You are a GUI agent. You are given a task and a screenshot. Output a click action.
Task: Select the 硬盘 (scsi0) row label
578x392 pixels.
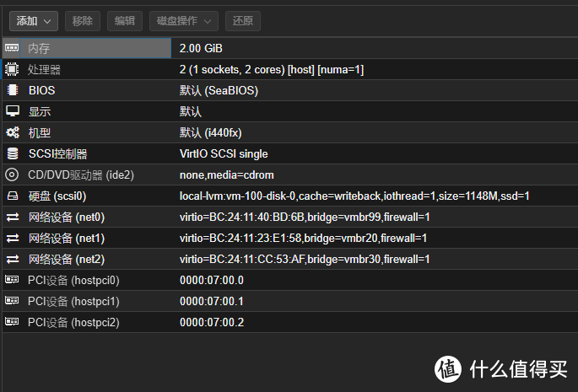[57, 196]
